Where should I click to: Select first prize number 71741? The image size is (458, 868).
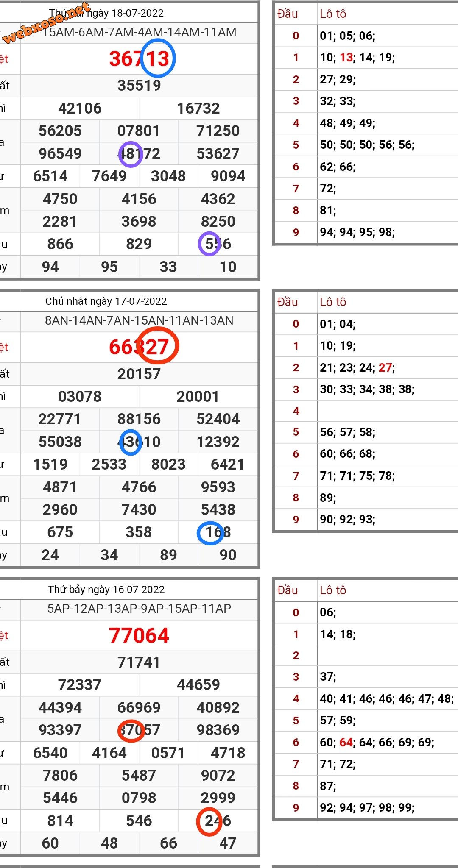pyautogui.click(x=139, y=662)
